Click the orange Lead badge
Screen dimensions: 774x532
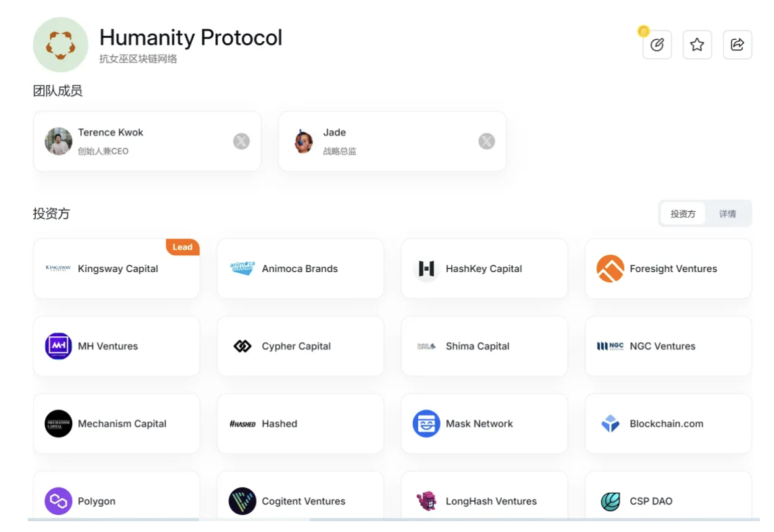coord(182,246)
